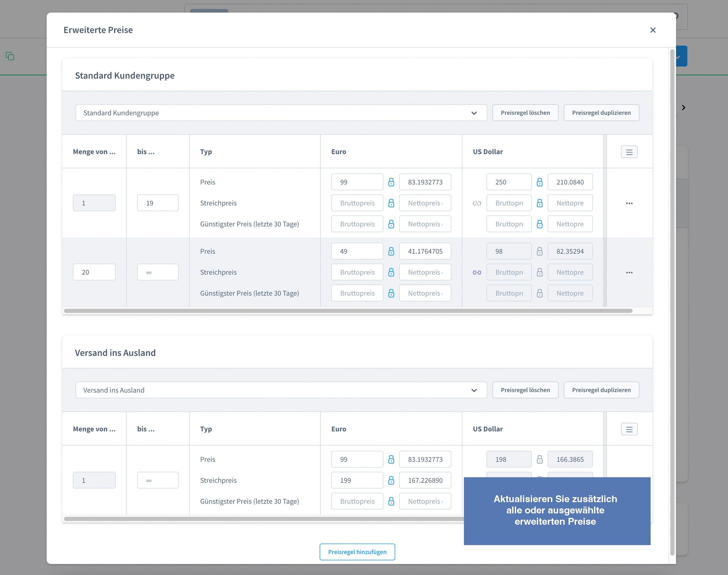Image resolution: width=728 pixels, height=575 pixels.
Task: Toggle Euro Günstigster Preis lock in row 1–19
Action: [391, 224]
